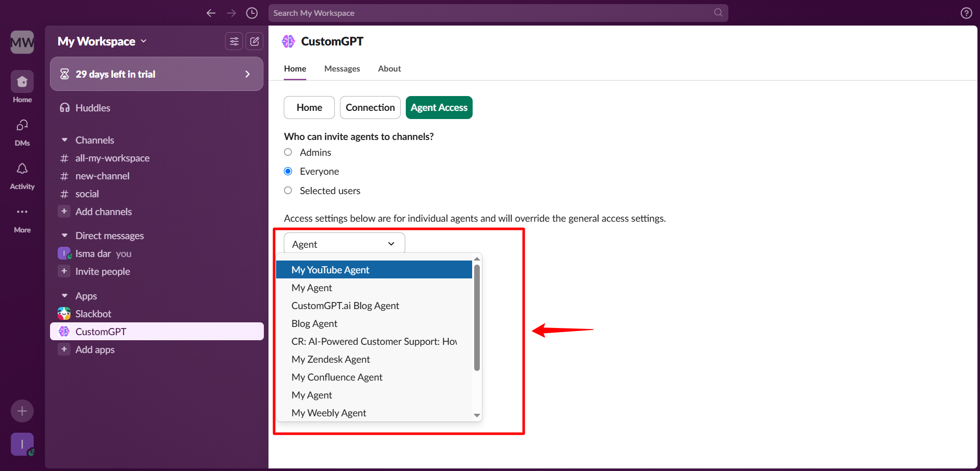Click CustomGPT icon in sidebar
This screenshot has width=980, height=471.
click(64, 332)
